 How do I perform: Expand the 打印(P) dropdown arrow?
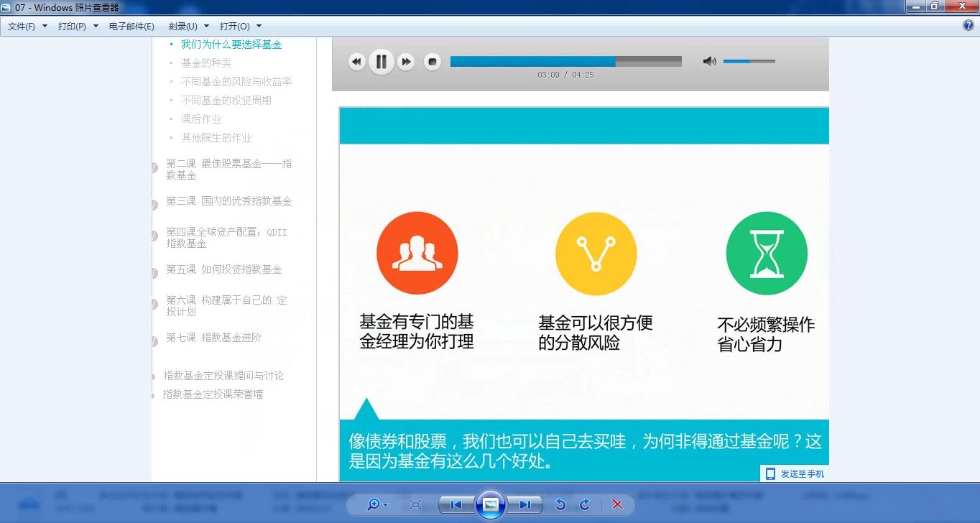96,26
